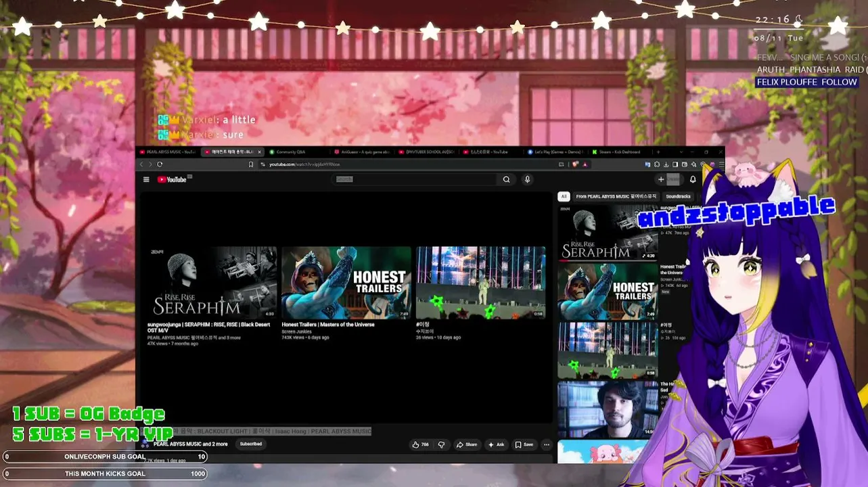
Task: Like the video with thumbs up
Action: click(x=420, y=444)
